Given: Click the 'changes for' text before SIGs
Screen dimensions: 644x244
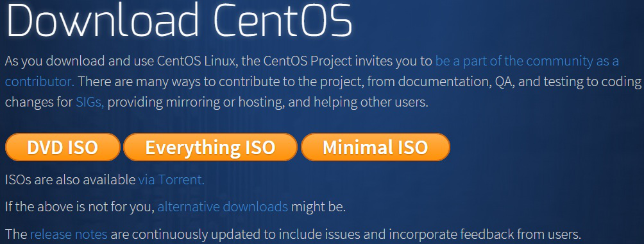Looking at the screenshot, I should 39,102.
